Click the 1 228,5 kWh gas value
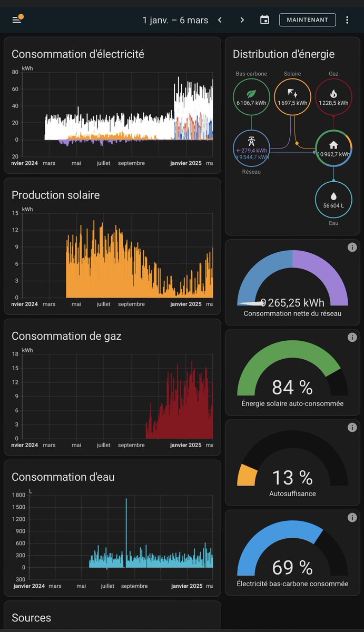364x632 pixels. (333, 103)
